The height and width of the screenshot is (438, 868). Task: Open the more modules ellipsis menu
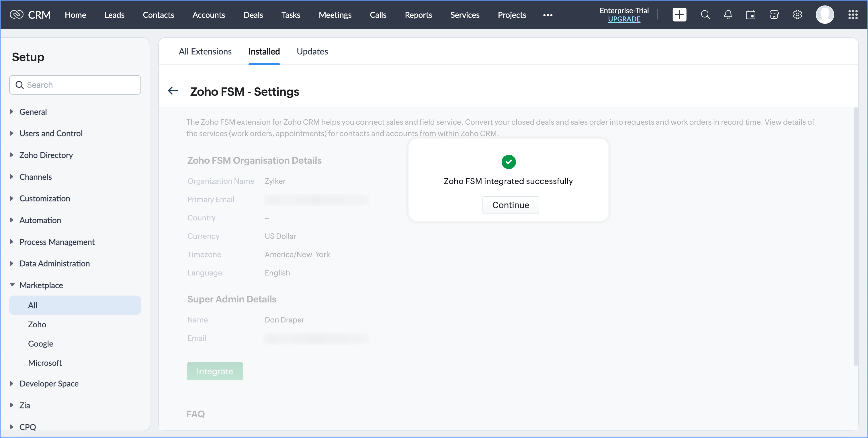coord(548,15)
